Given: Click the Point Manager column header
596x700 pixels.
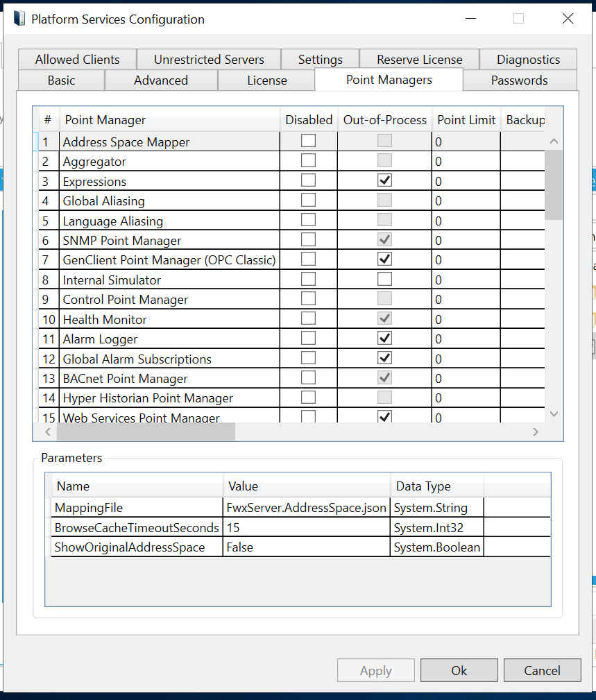Looking at the screenshot, I should 169,120.
